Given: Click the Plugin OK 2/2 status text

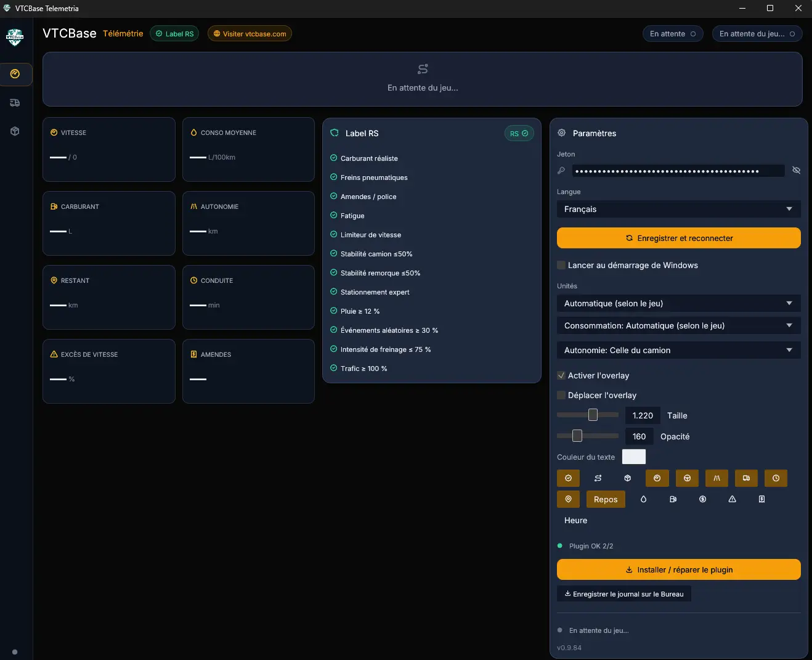Looking at the screenshot, I should 591,546.
